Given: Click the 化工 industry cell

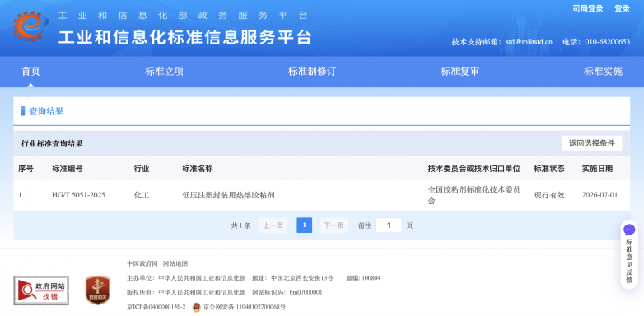Looking at the screenshot, I should pos(142,195).
